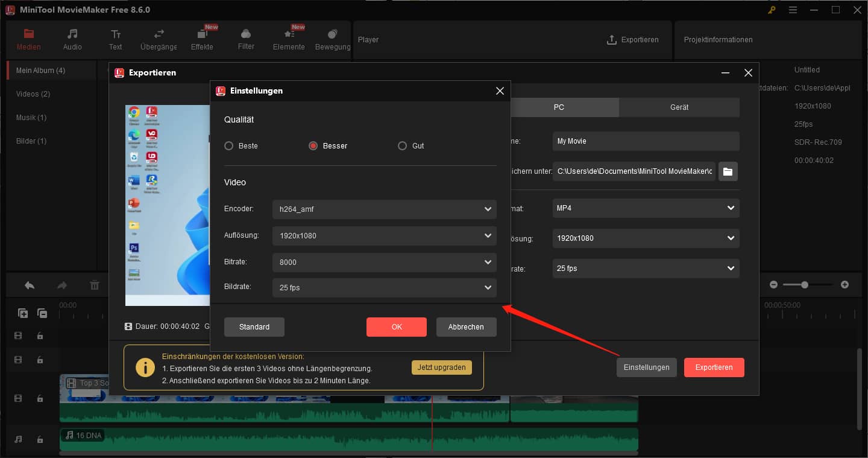
Task: Open the Effekte panel
Action: 202,39
